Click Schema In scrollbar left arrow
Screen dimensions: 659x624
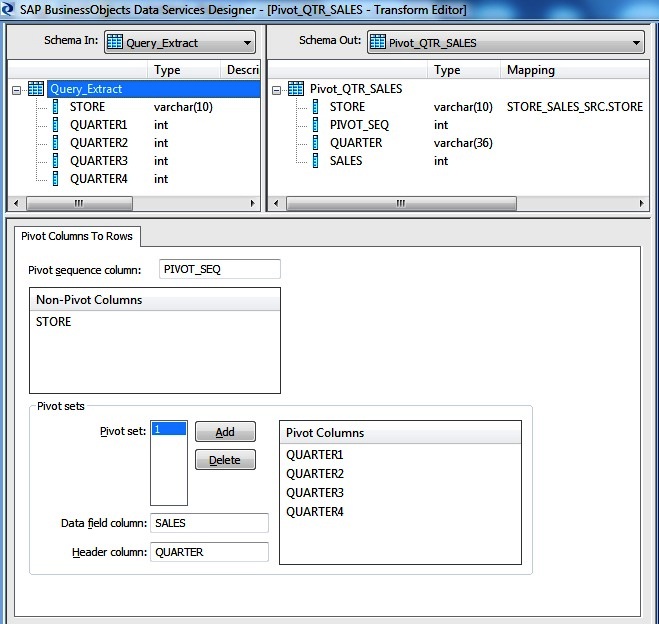(16, 203)
